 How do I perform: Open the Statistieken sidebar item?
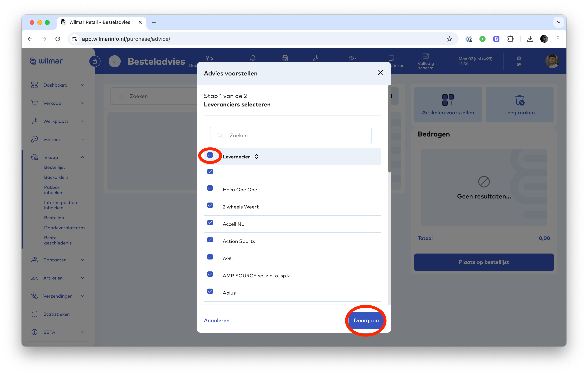pos(56,314)
